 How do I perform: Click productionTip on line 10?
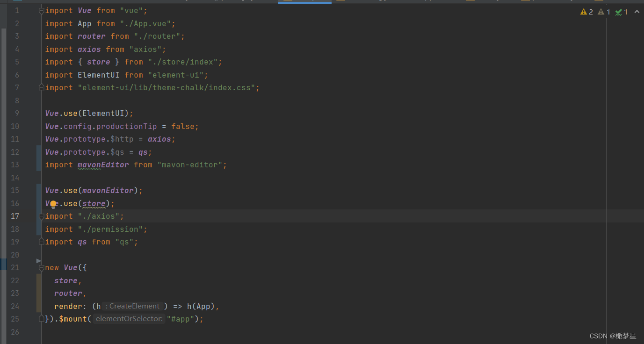[127, 126]
